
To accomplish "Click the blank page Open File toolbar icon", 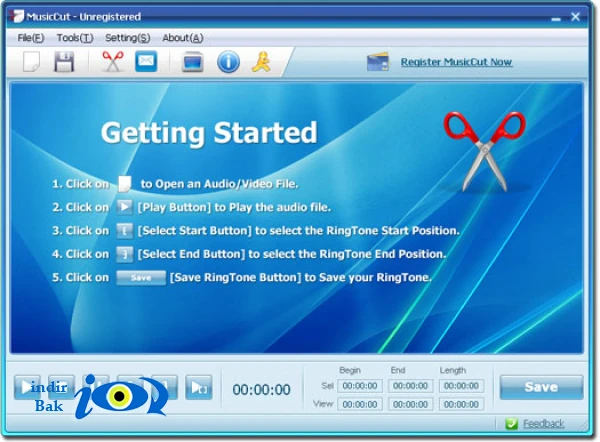I will [31, 62].
